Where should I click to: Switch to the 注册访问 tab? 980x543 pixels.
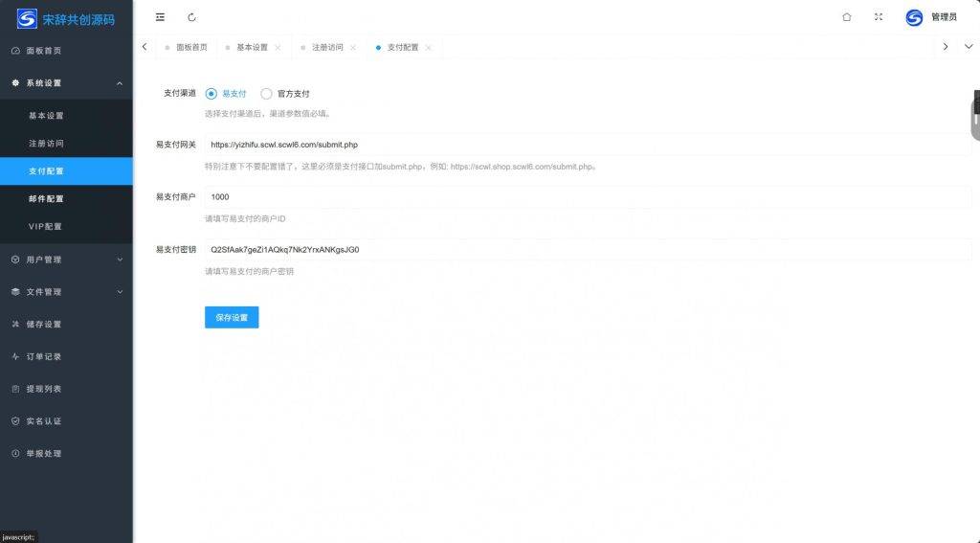pos(327,48)
